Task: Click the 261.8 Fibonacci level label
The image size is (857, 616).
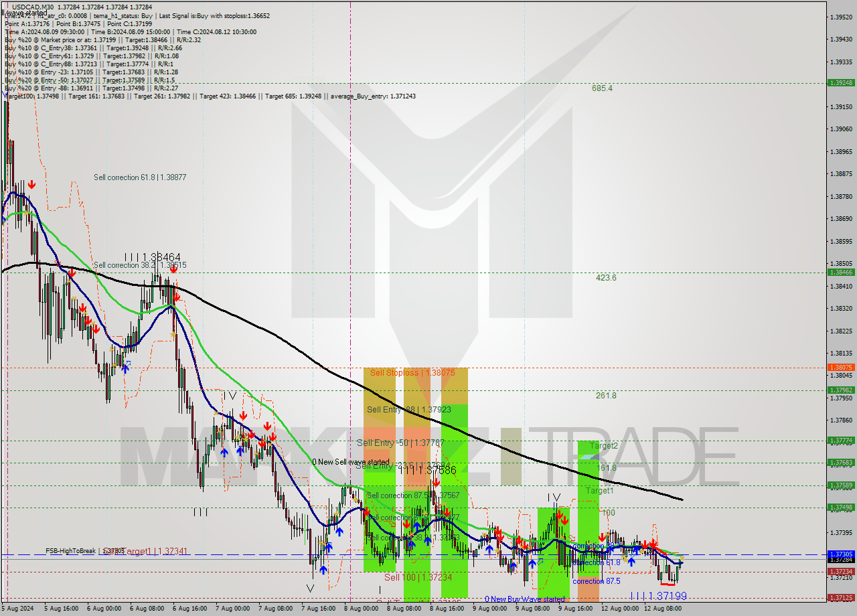Action: click(606, 396)
